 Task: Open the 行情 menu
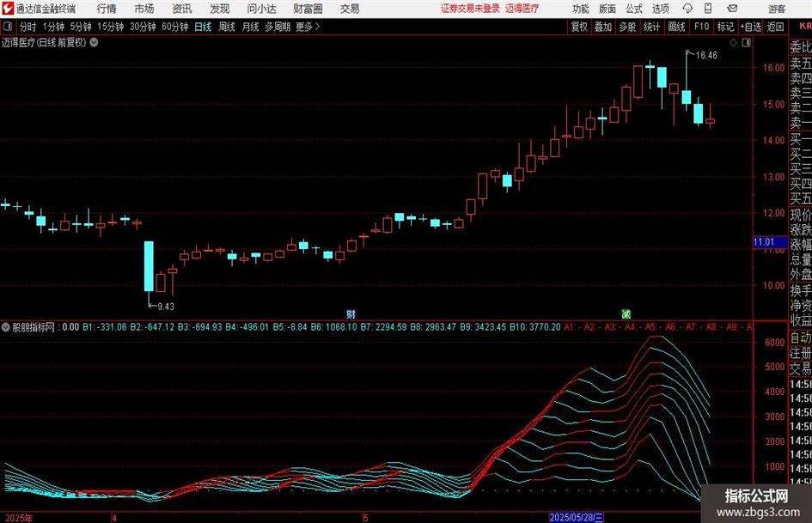107,9
